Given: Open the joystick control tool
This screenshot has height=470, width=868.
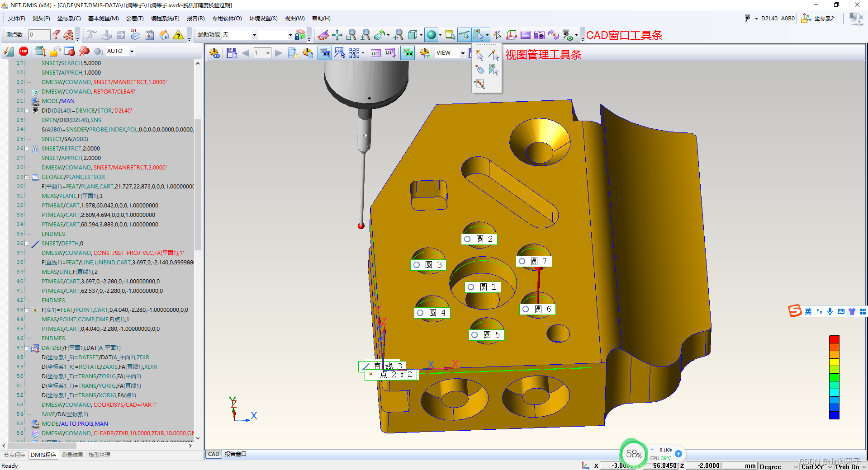Looking at the screenshot, I should pyautogui.click(x=106, y=35).
